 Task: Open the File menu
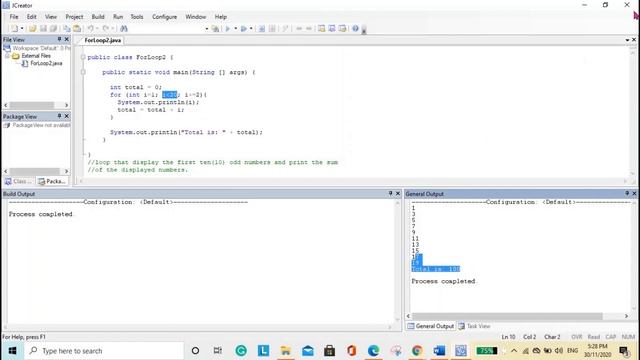[14, 17]
